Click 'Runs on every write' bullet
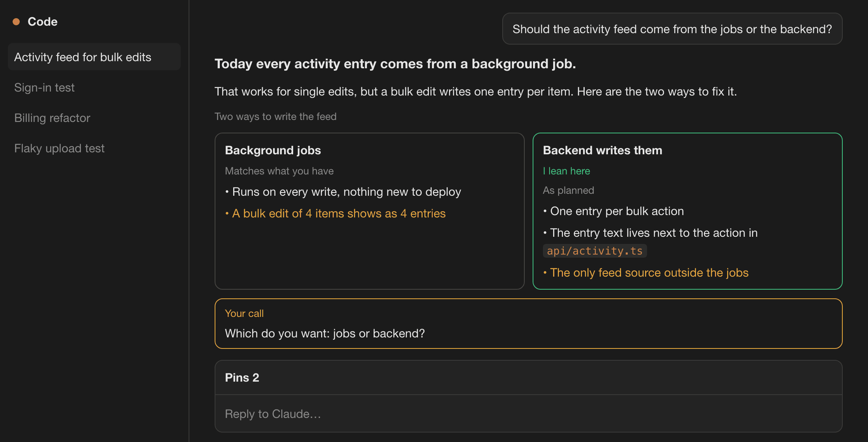The width and height of the screenshot is (868, 442). 346,192
